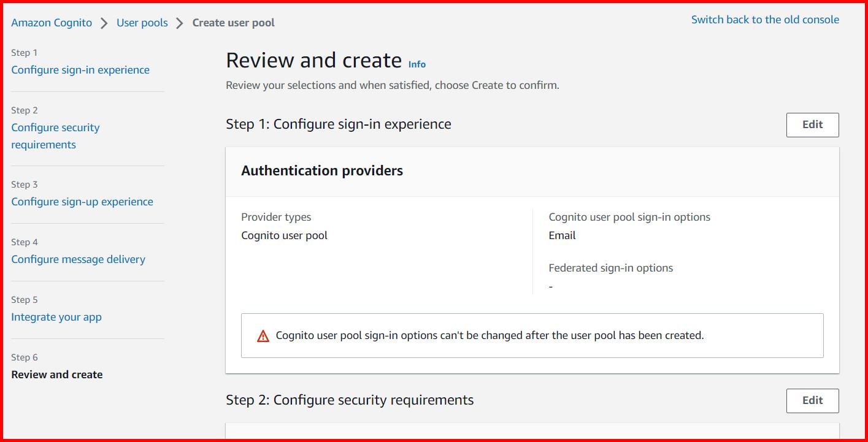Select Step 2 Configure security requirements
Viewport: 868px width, 442px height.
[55, 127]
